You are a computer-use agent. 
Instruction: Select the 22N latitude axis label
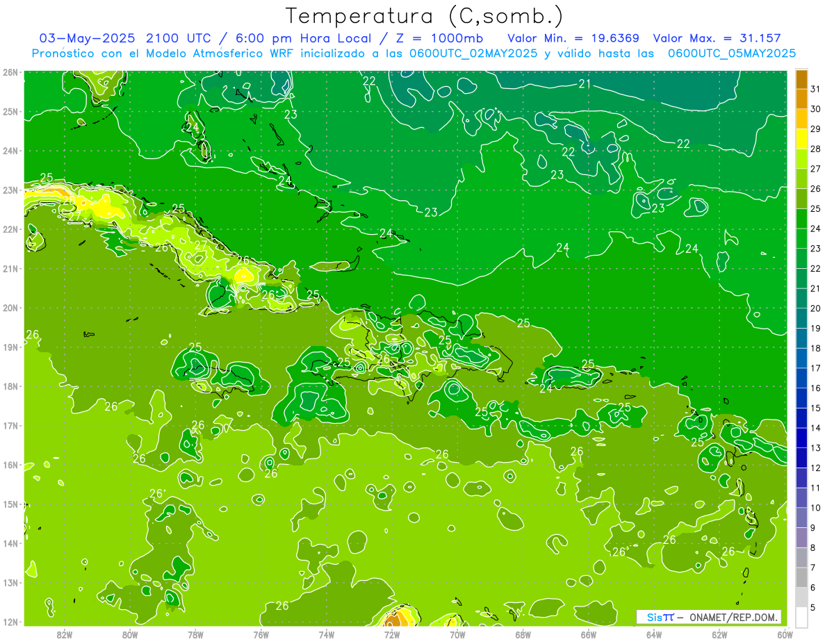click(10, 229)
